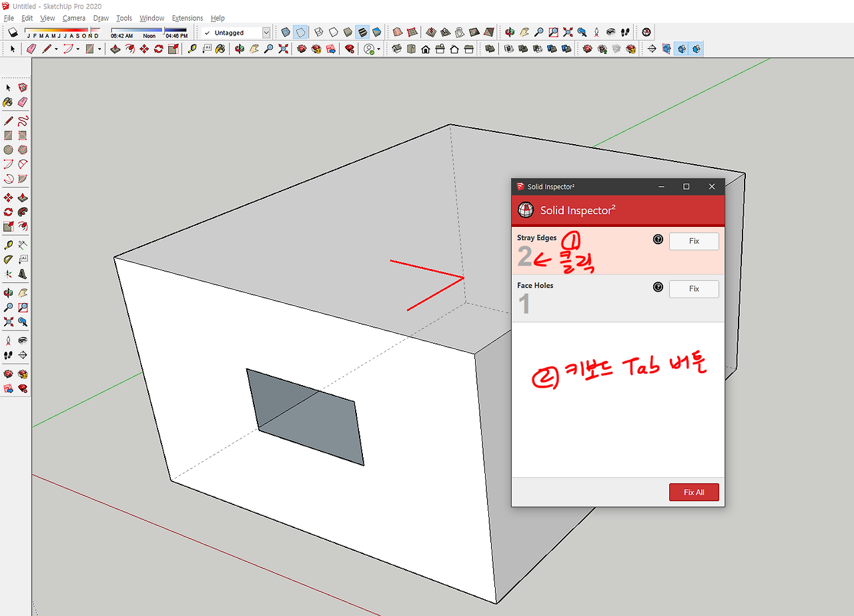Viewport: 854px width, 616px height.
Task: Click Fix All in Solid Inspector
Action: click(694, 492)
